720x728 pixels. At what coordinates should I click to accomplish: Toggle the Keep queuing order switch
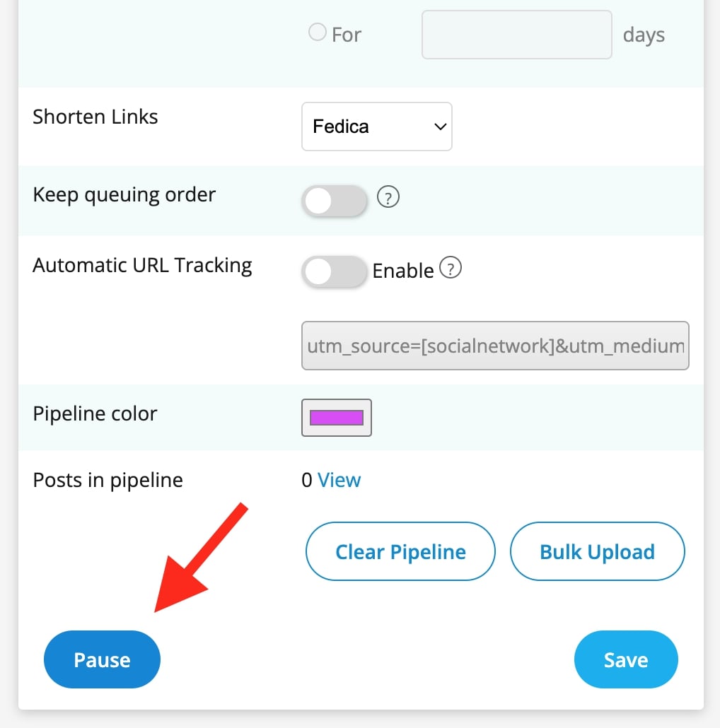[x=335, y=201]
